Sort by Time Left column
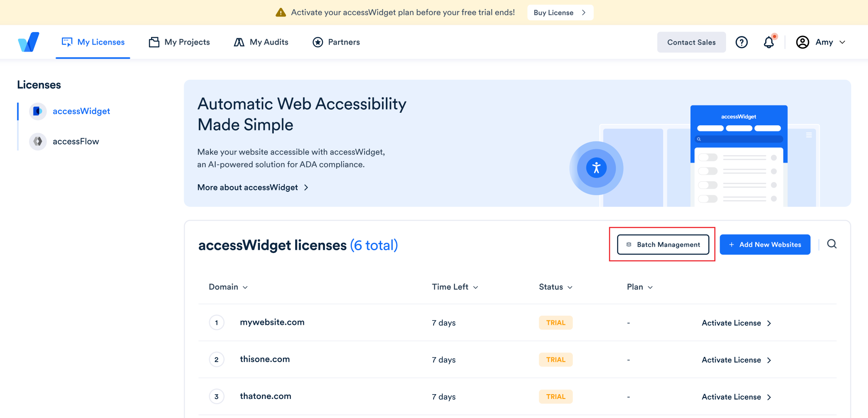Image resolution: width=868 pixels, height=418 pixels. (x=454, y=287)
